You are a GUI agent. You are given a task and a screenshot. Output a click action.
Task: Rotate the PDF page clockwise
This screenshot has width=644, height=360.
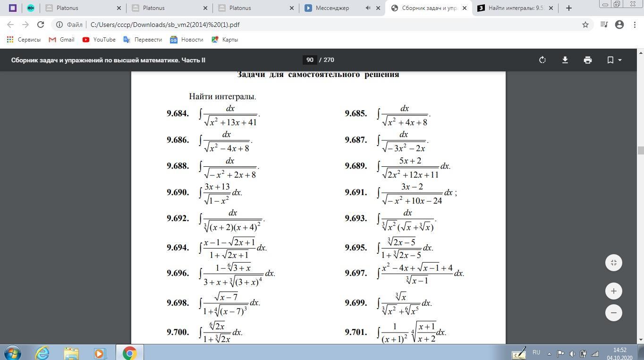542,60
